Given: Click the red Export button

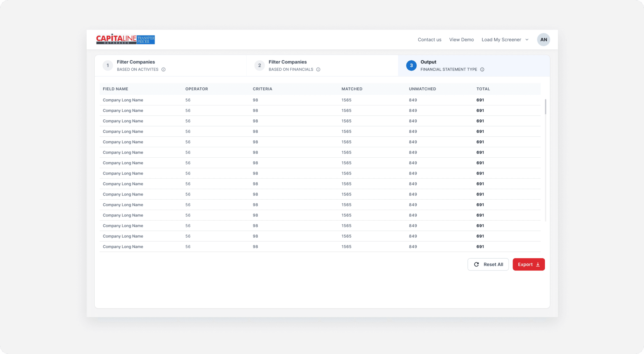Looking at the screenshot, I should [529, 264].
